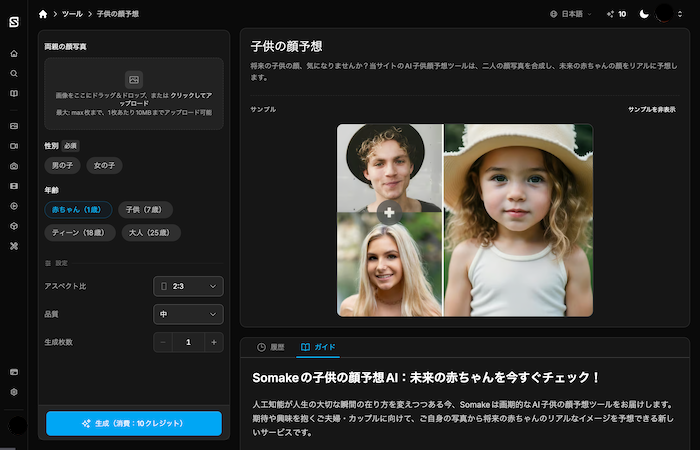Click the Somake logo in the sidebar

pyautogui.click(x=14, y=22)
